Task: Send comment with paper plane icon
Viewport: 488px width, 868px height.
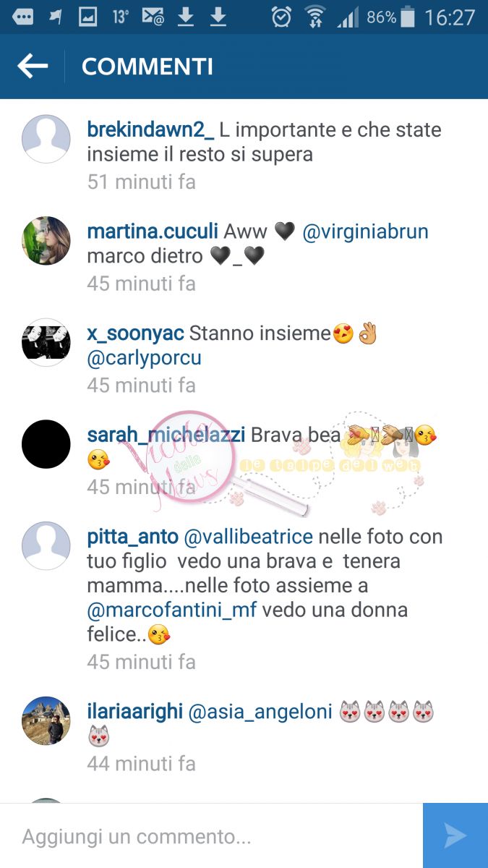Action: [x=455, y=835]
